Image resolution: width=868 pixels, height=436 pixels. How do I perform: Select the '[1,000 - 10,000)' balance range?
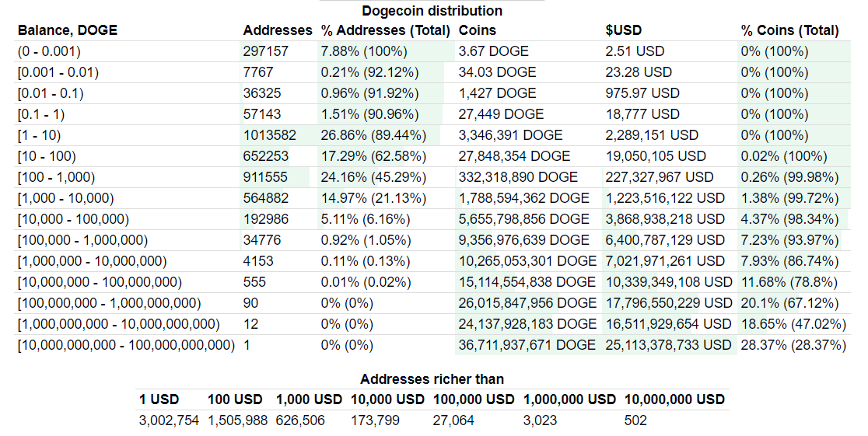tap(66, 199)
